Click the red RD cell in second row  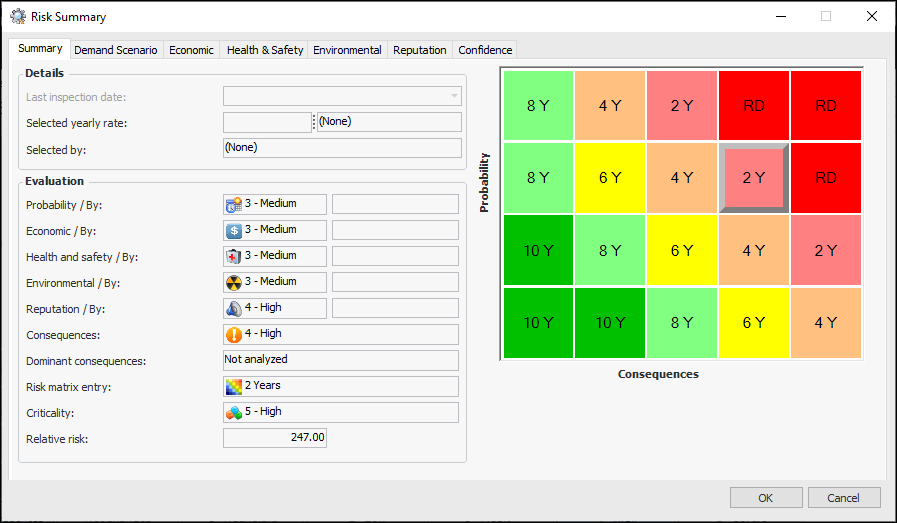coord(826,178)
